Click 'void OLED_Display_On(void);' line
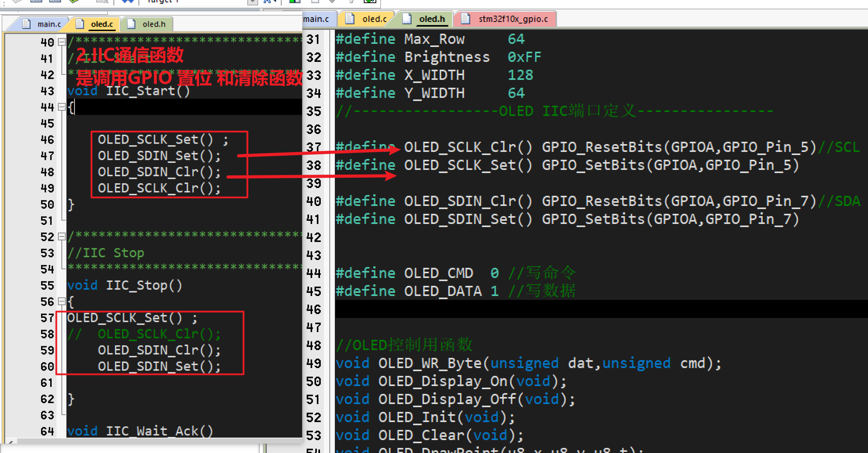The width and height of the screenshot is (868, 453). point(451,381)
